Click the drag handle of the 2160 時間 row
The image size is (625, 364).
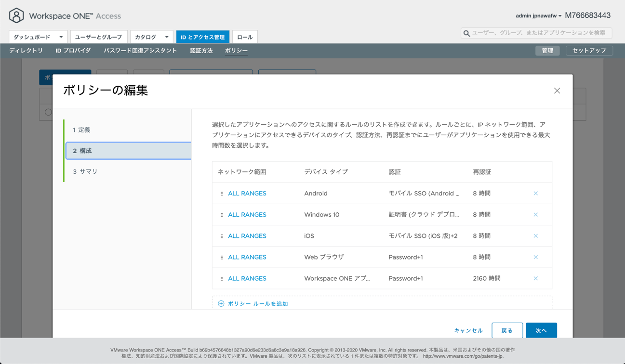click(222, 278)
